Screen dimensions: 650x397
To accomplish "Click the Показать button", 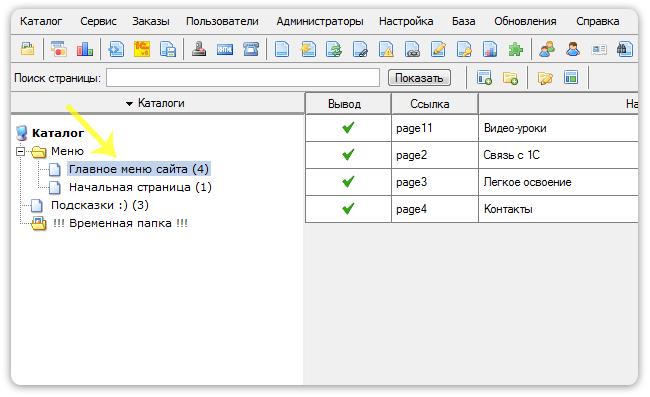I will [419, 78].
